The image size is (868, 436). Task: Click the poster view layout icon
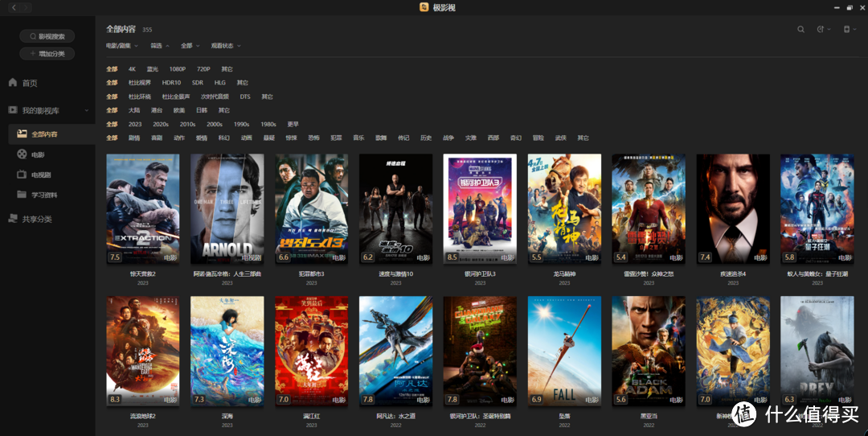click(845, 30)
